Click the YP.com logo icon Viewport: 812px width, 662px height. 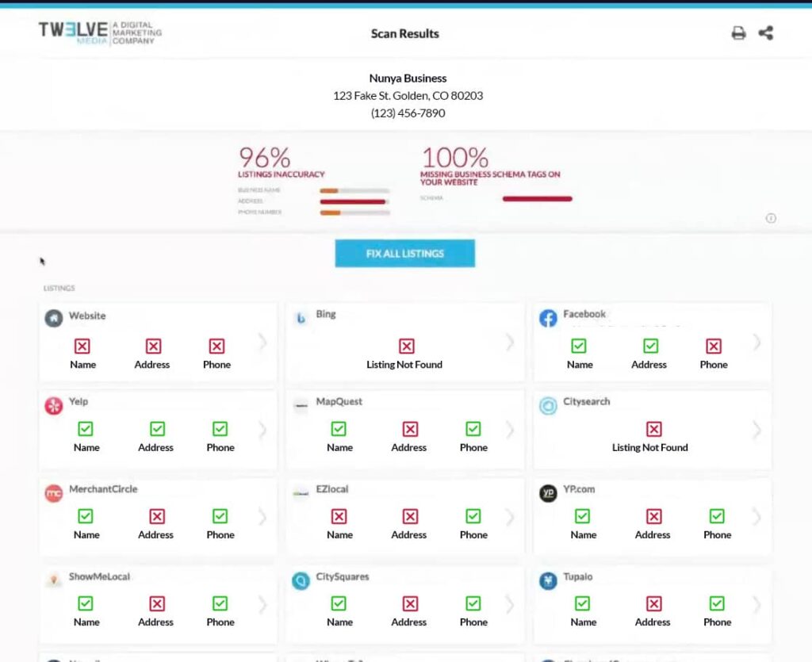pyautogui.click(x=548, y=493)
